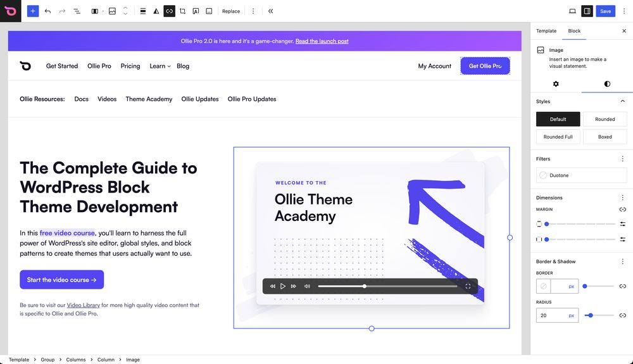The image size is (633, 364).
Task: Add text over the image
Action: point(196,11)
